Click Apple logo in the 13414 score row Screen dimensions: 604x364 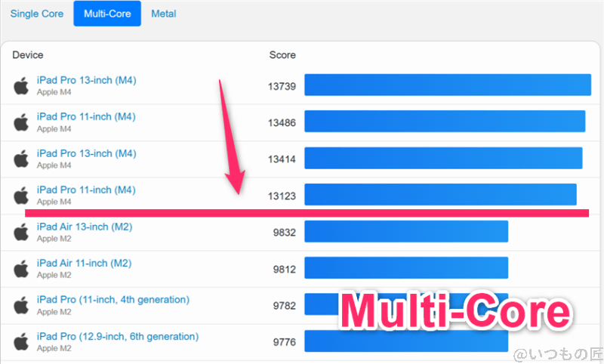point(21,159)
